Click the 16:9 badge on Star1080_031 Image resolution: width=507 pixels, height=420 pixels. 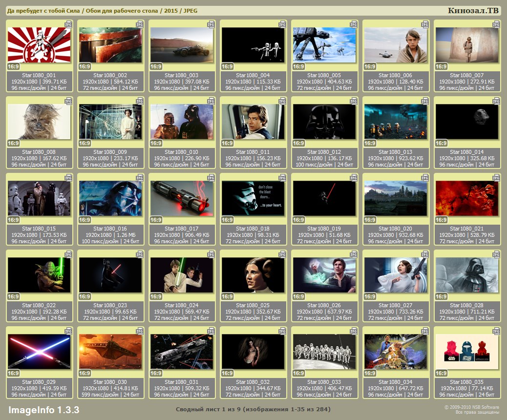click(x=156, y=373)
